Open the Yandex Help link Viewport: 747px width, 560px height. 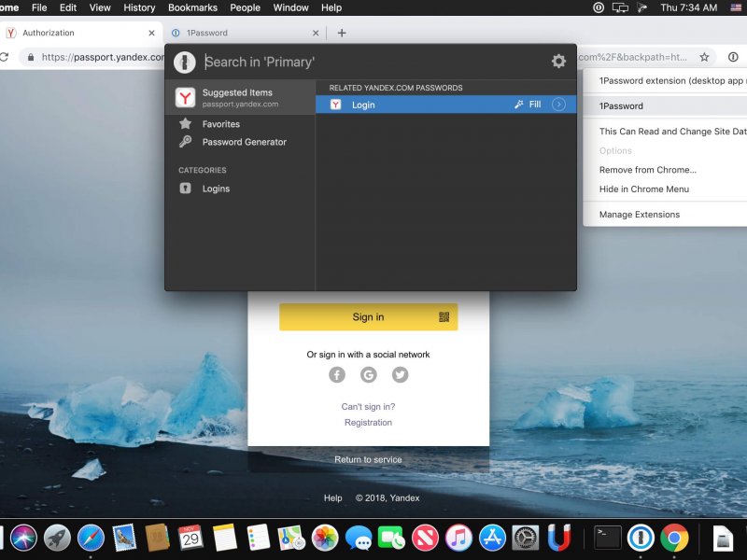333,498
